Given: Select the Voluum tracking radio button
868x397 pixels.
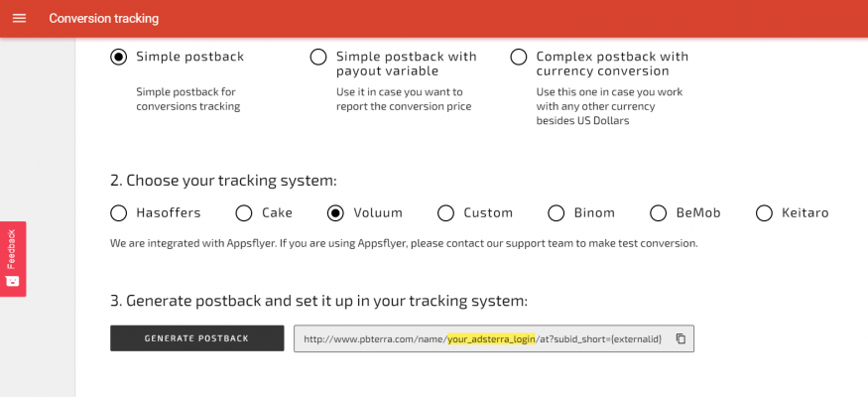Looking at the screenshot, I should click(335, 213).
